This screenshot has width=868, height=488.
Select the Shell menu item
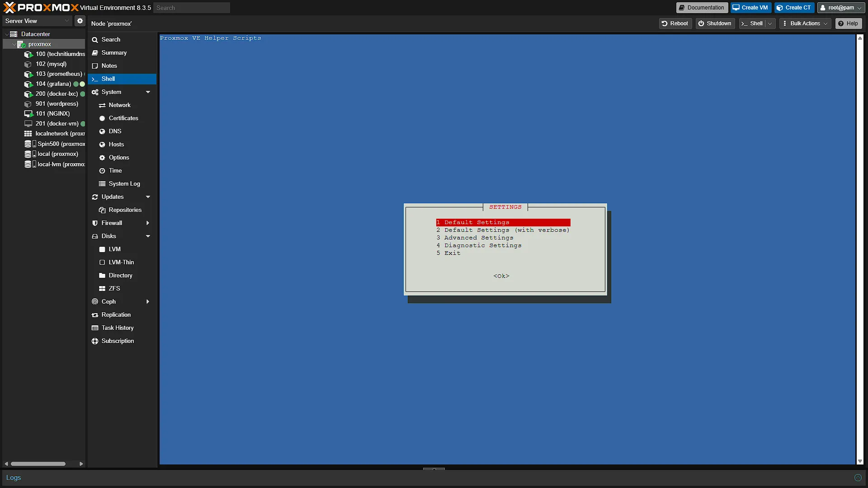[122, 79]
